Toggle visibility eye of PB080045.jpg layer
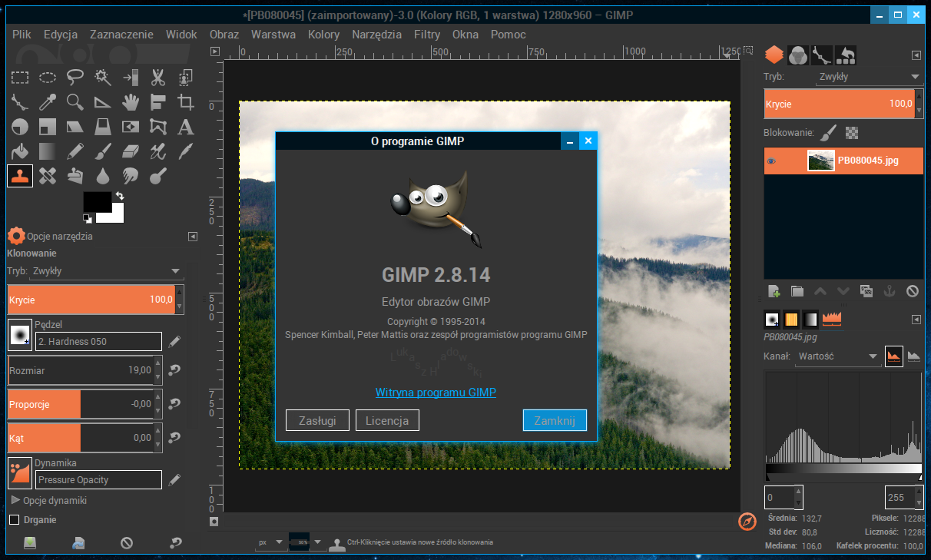Screen dimensions: 931x560 point(772,161)
